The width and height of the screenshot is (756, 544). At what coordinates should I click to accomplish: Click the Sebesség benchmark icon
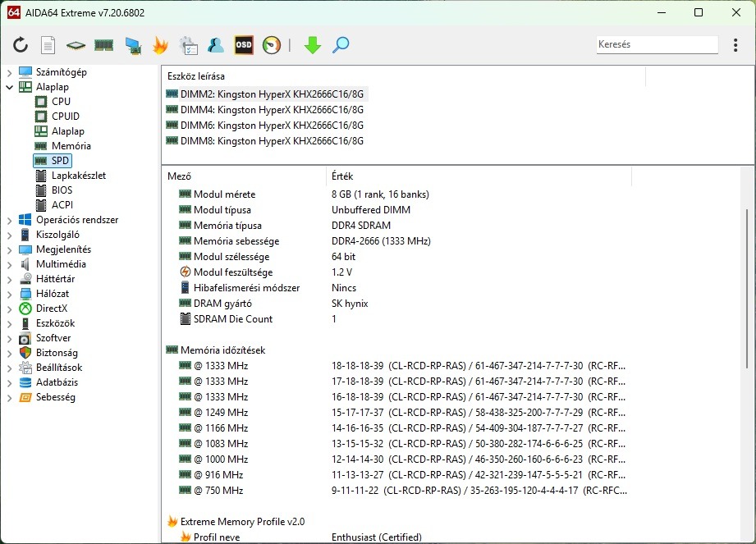coord(25,397)
